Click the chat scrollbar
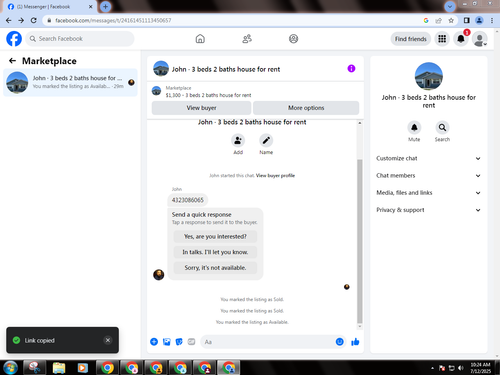 [360, 240]
